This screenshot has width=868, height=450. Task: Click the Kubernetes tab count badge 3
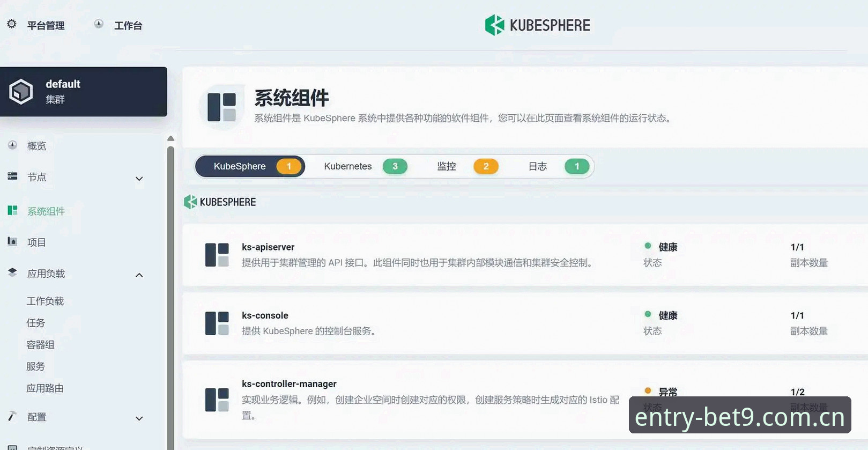[x=395, y=166]
